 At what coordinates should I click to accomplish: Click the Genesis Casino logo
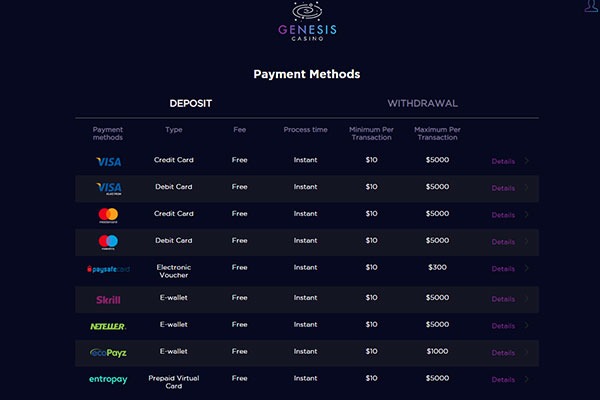tap(307, 24)
